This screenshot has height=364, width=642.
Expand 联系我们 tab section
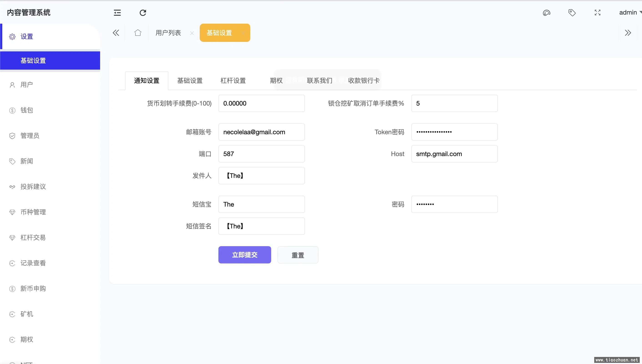click(320, 80)
